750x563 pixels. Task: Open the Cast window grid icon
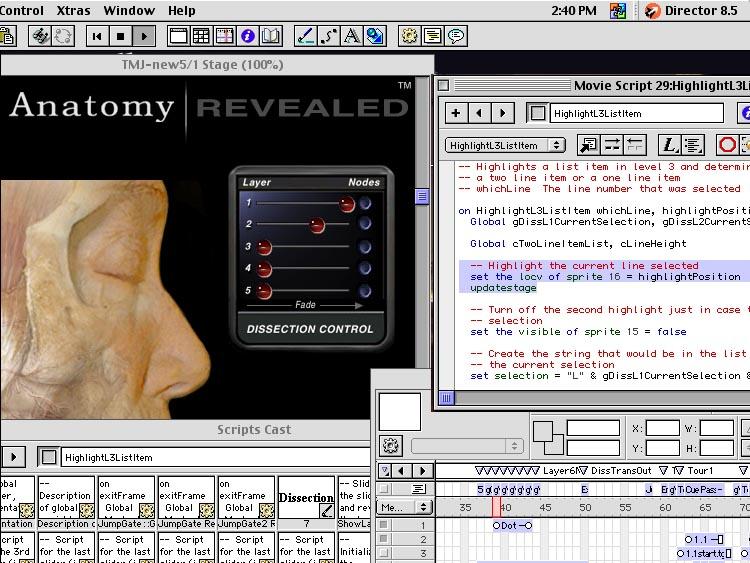pyautogui.click(x=201, y=36)
